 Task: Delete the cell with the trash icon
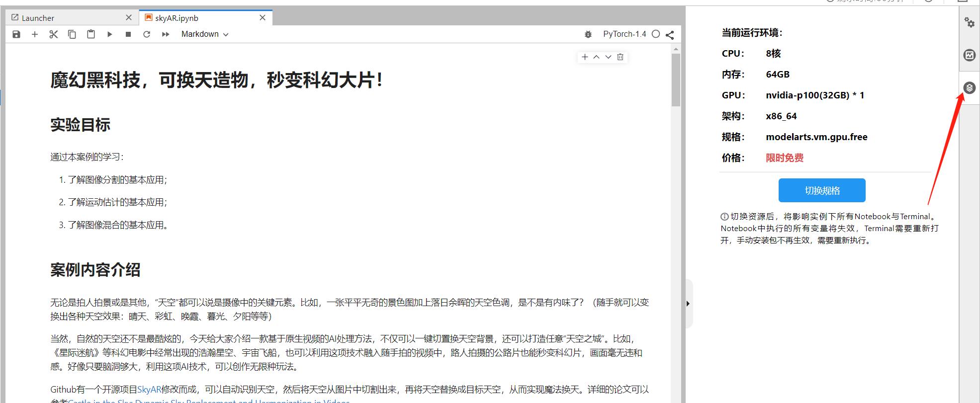[620, 57]
